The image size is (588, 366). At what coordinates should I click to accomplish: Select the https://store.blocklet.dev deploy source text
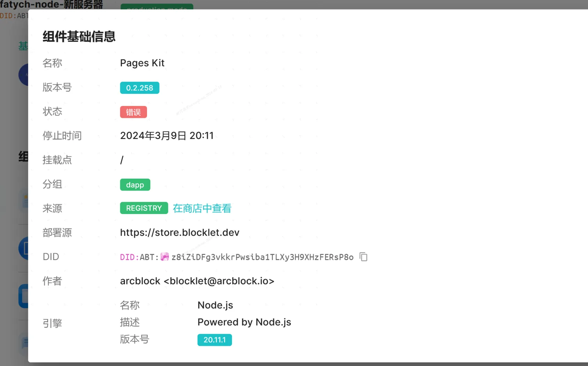[x=180, y=232]
